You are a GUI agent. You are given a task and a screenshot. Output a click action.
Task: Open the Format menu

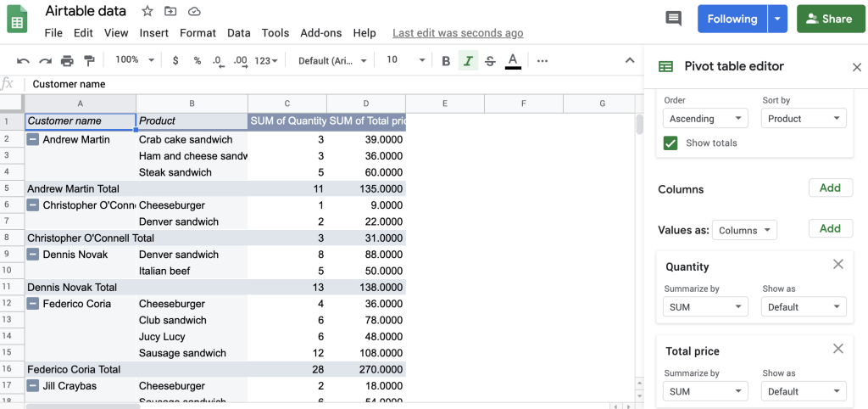(198, 33)
